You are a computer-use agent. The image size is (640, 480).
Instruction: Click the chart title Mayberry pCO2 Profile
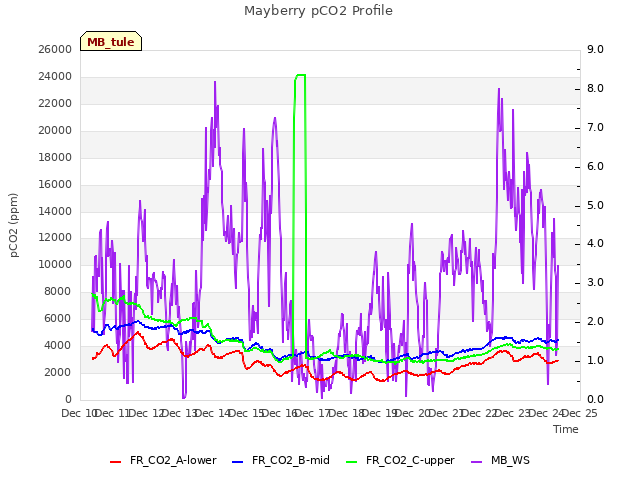[x=318, y=10]
